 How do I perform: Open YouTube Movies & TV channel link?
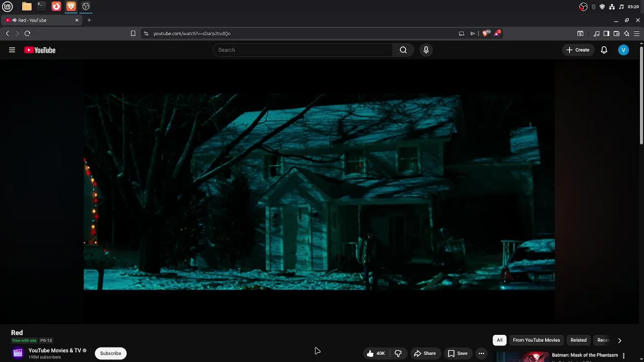tap(55, 350)
